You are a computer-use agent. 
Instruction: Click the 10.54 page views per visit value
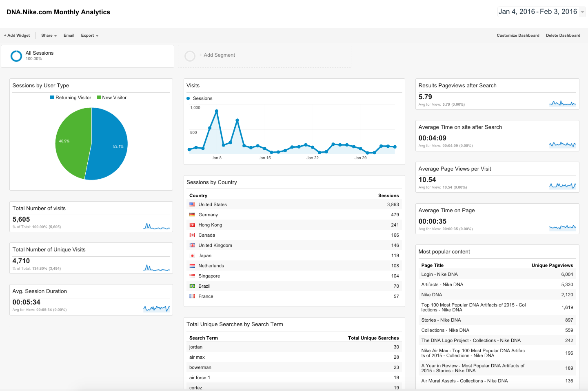[x=427, y=180]
